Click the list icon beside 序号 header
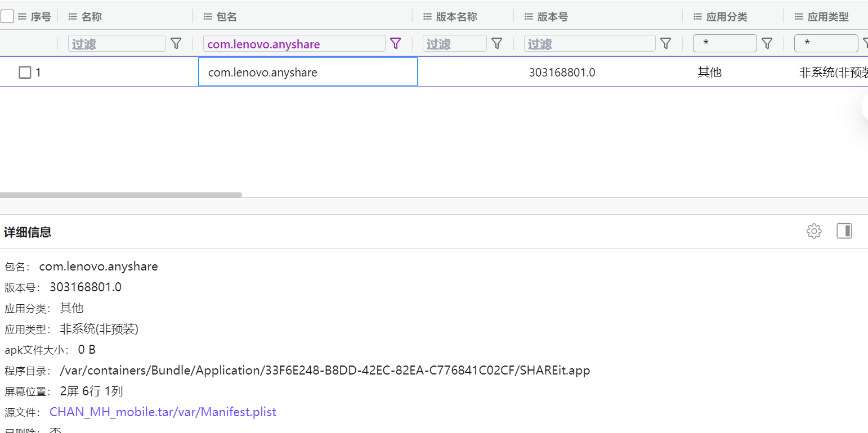Viewport: 868px width, 433px height. point(23,17)
